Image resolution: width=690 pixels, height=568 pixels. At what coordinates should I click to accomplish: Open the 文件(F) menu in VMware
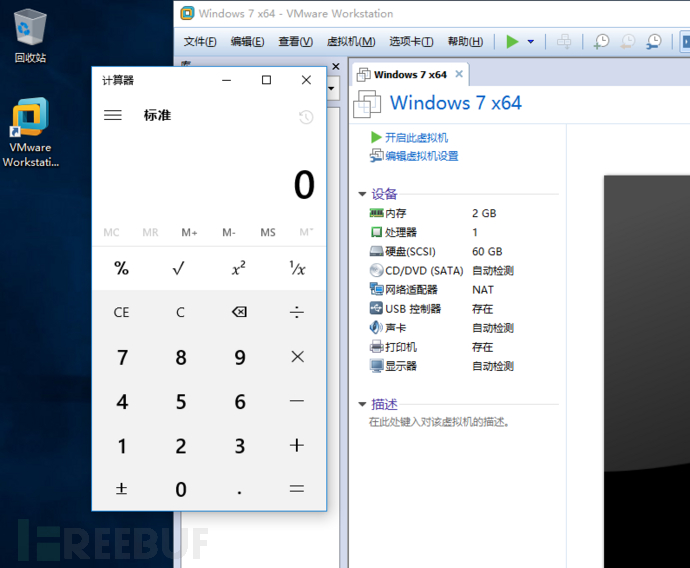pos(200,41)
